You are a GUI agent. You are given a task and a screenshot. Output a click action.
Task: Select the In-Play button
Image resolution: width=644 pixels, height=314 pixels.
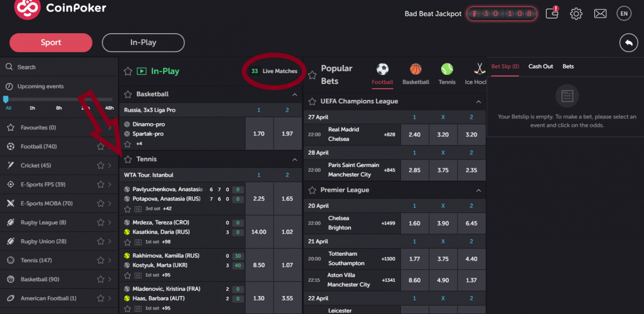pyautogui.click(x=143, y=43)
